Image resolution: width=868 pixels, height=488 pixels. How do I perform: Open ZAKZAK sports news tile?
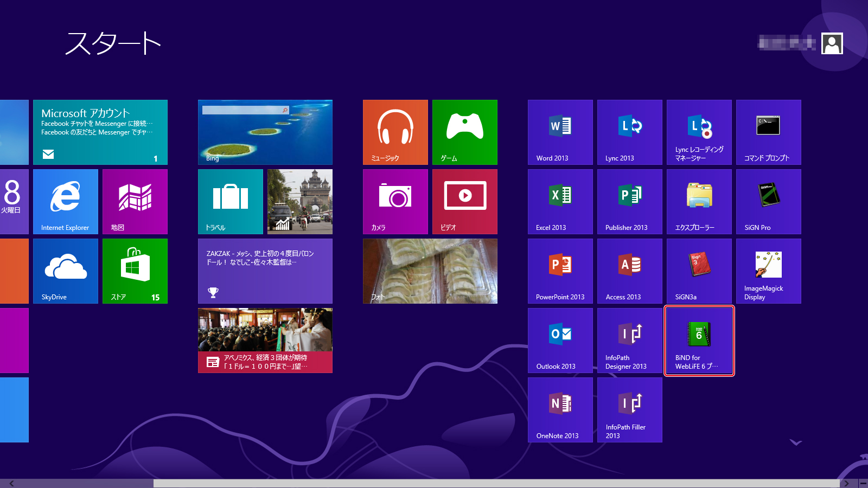tap(265, 271)
